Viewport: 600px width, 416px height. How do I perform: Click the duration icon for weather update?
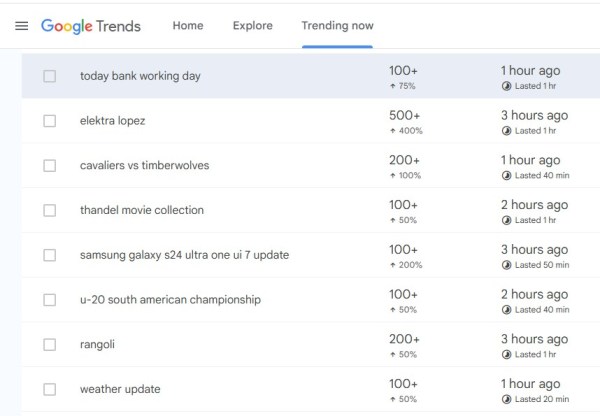pyautogui.click(x=506, y=399)
